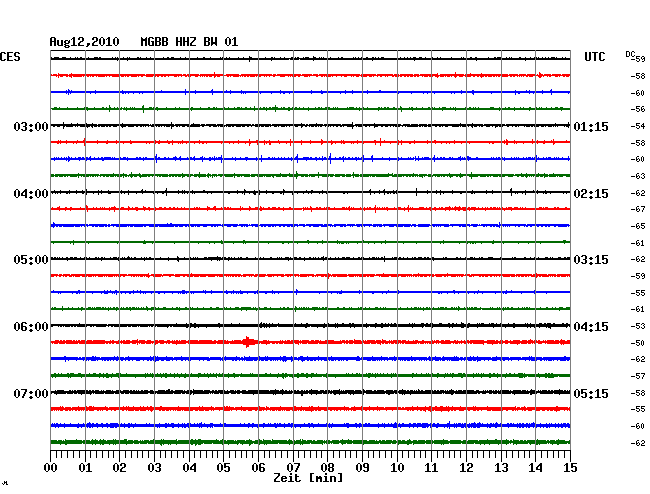Click the DC offset value -65
Viewport: 650px width, 494px height.
tap(638, 226)
